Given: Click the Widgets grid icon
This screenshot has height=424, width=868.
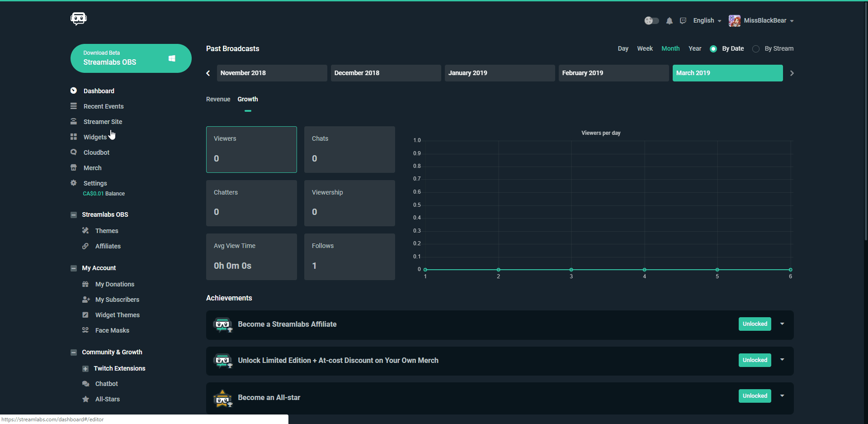Looking at the screenshot, I should [73, 137].
